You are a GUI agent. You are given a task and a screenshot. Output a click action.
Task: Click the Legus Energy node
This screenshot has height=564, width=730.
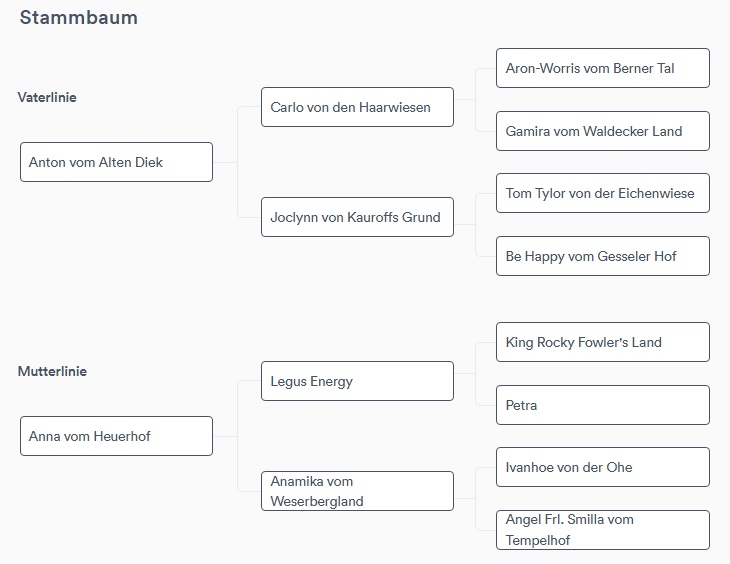[x=357, y=381]
